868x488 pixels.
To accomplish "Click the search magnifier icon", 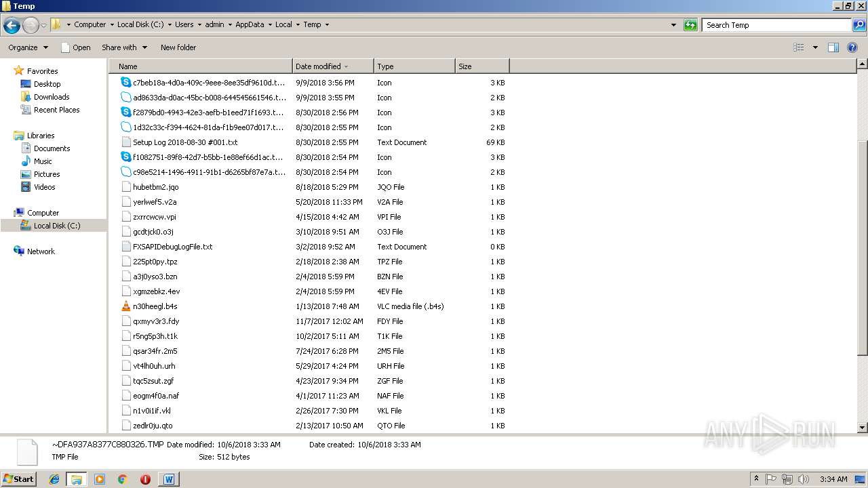I will click(x=859, y=25).
